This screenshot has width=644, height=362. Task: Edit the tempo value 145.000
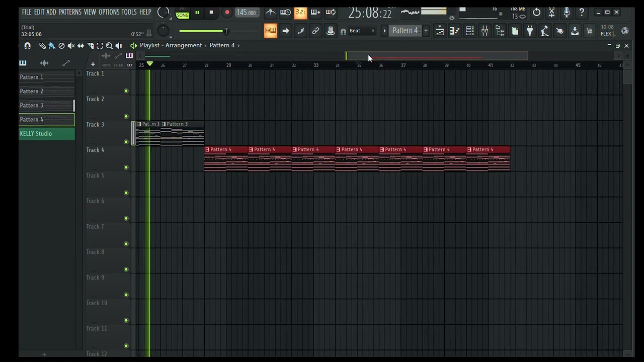247,13
